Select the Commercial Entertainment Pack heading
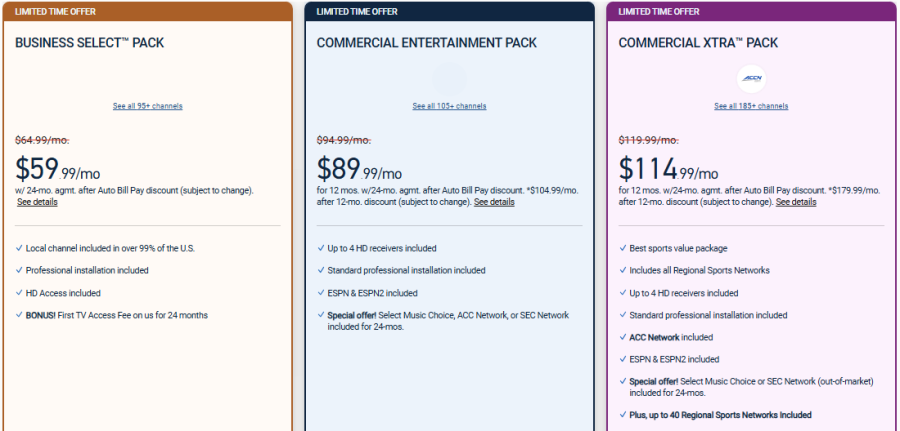Screen dimensions: 900x431 [426, 43]
